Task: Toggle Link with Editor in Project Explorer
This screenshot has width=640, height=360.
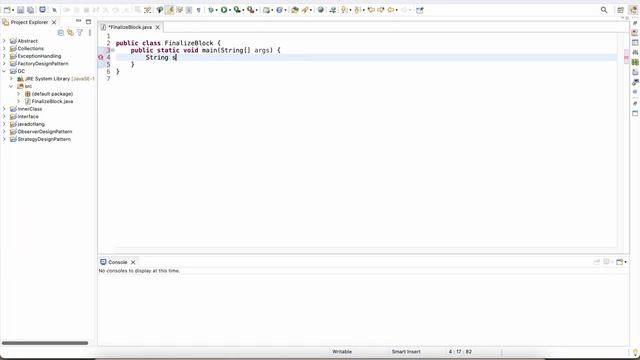Action: 70,32
